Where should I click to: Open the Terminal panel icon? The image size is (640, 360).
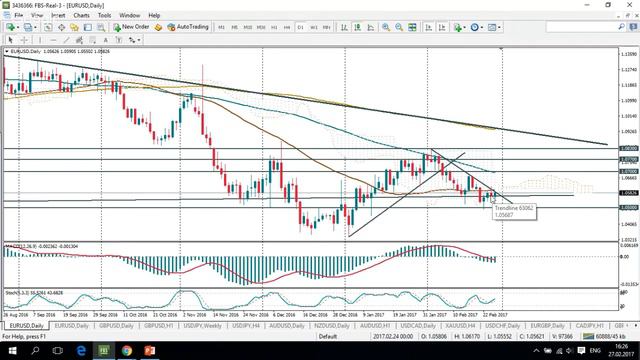pyautogui.click(x=88, y=27)
